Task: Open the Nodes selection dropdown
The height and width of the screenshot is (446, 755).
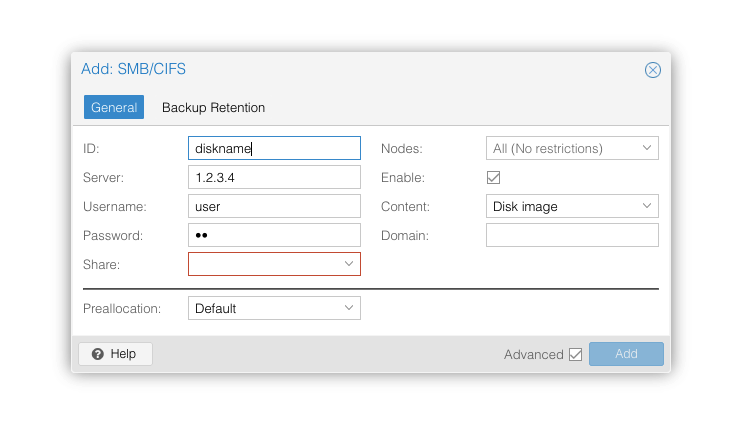Action: [572, 148]
